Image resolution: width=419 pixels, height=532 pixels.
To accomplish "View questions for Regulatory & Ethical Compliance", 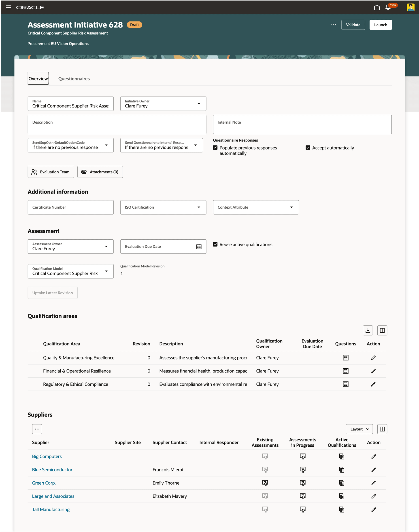I will (x=345, y=384).
